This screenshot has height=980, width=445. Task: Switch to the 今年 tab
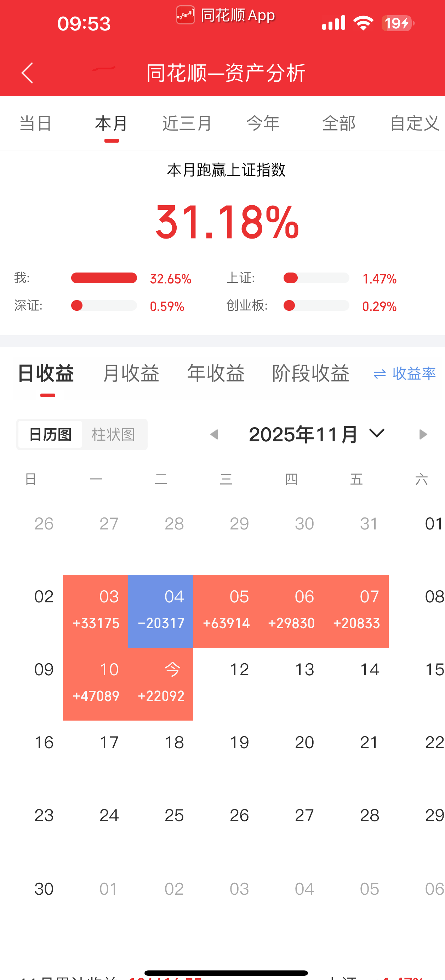263,123
